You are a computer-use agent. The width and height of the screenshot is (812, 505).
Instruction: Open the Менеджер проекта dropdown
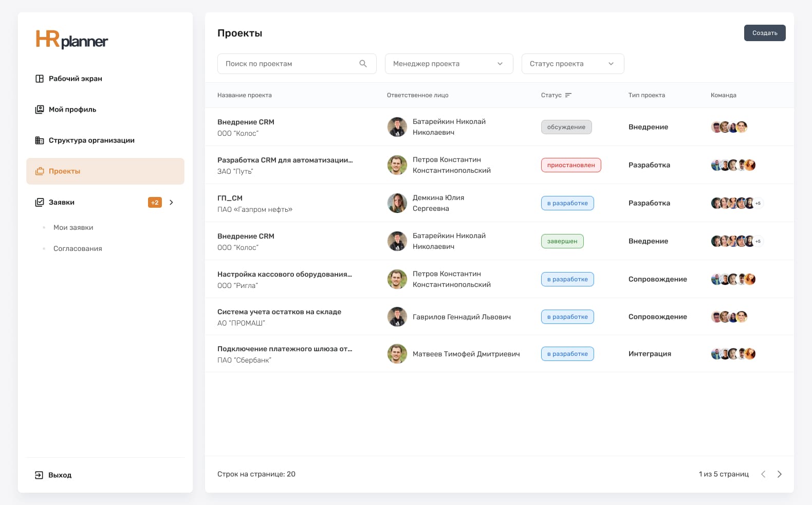click(x=449, y=64)
